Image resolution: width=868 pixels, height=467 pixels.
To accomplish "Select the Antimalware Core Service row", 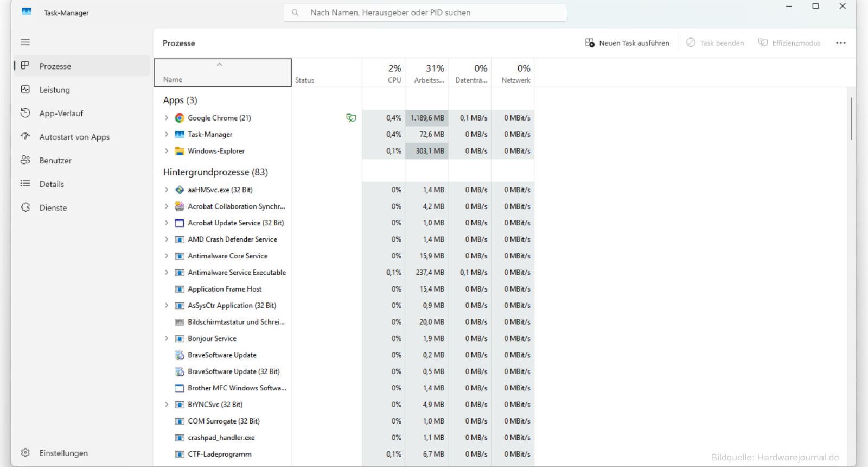I will point(344,256).
